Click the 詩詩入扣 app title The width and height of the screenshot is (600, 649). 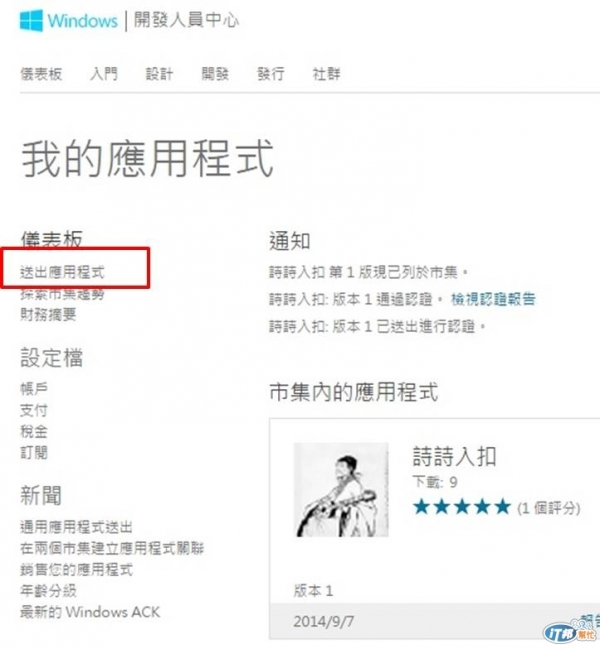tap(454, 457)
